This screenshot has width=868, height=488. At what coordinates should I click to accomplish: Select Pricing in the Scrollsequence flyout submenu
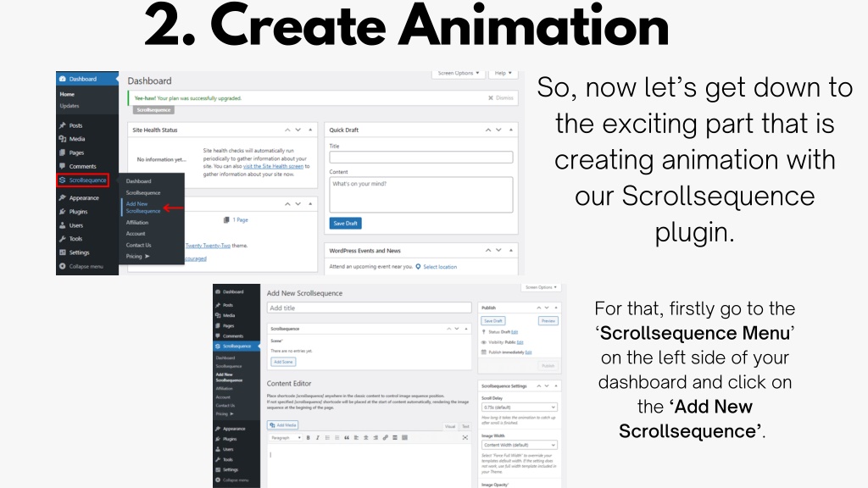coord(137,256)
